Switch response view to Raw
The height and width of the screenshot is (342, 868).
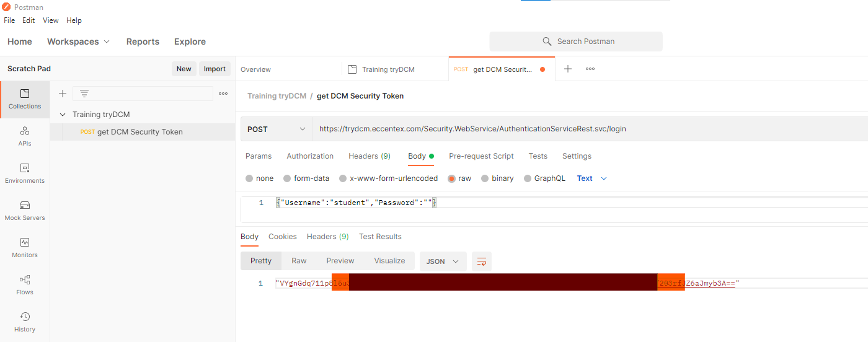299,261
